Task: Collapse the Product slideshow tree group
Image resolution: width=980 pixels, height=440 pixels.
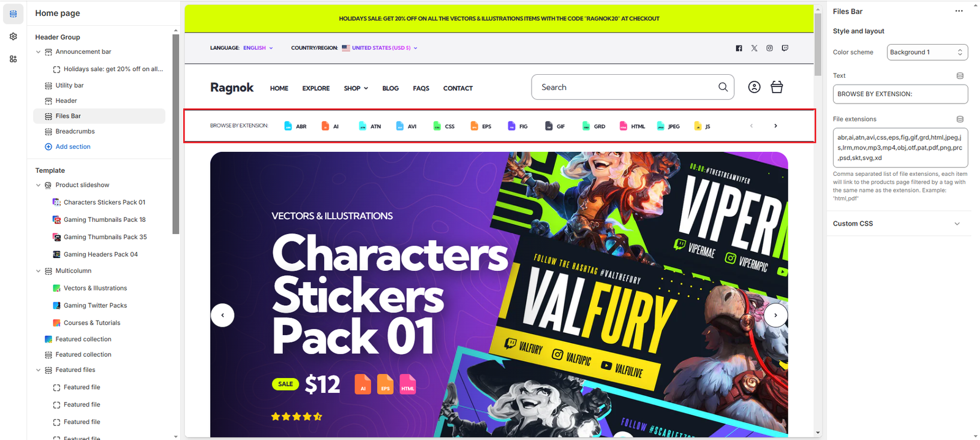Action: point(38,185)
